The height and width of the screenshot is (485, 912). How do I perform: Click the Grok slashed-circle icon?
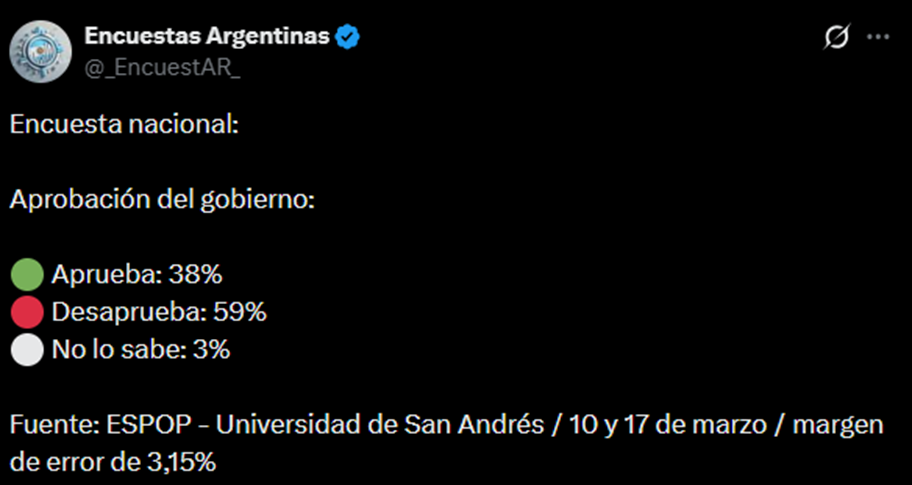835,38
